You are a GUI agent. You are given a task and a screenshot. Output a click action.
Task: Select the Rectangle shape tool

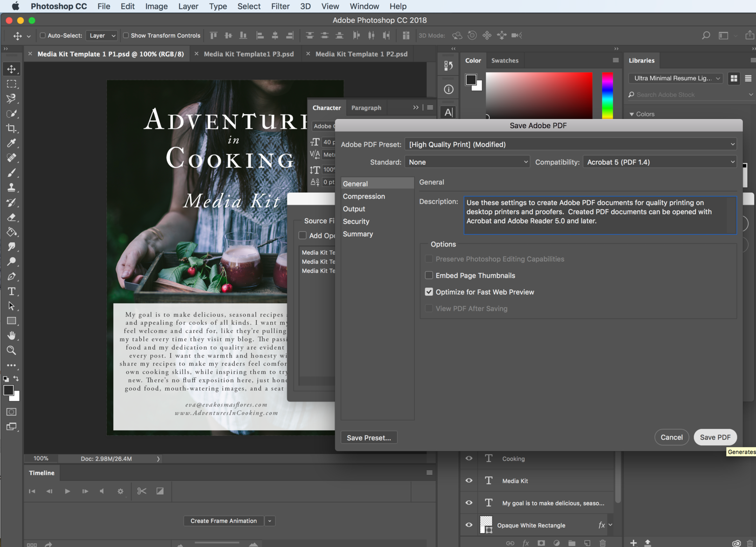[x=12, y=321]
